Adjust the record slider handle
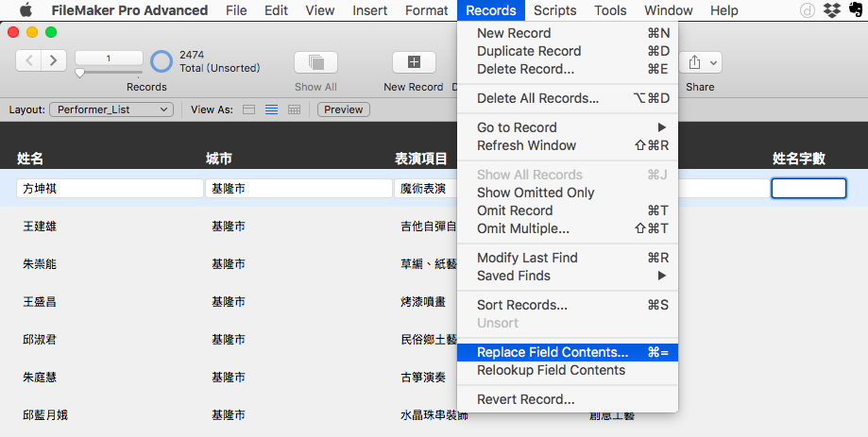The image size is (868, 437). 79,73
